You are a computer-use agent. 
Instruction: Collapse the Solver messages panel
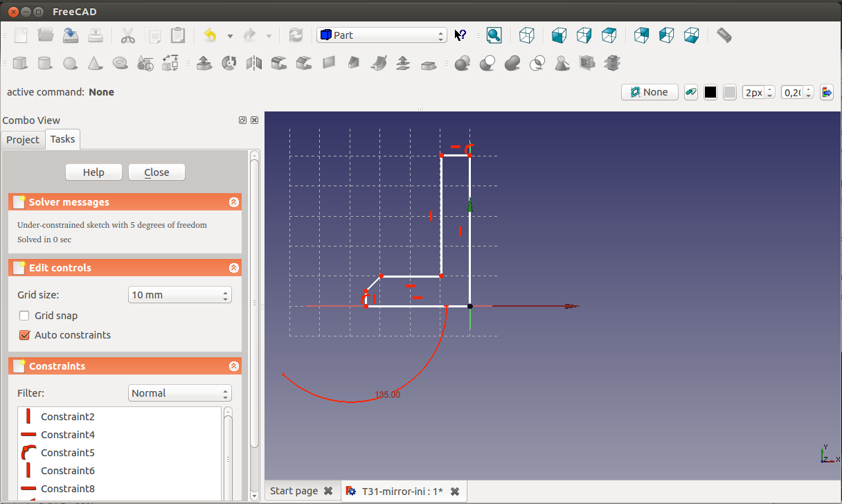(234, 202)
